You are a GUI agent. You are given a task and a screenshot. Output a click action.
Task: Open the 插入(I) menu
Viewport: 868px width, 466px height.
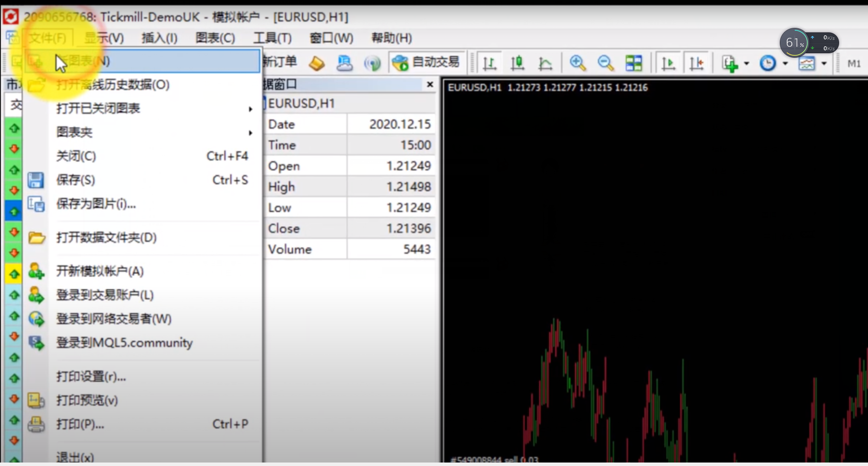(x=159, y=38)
